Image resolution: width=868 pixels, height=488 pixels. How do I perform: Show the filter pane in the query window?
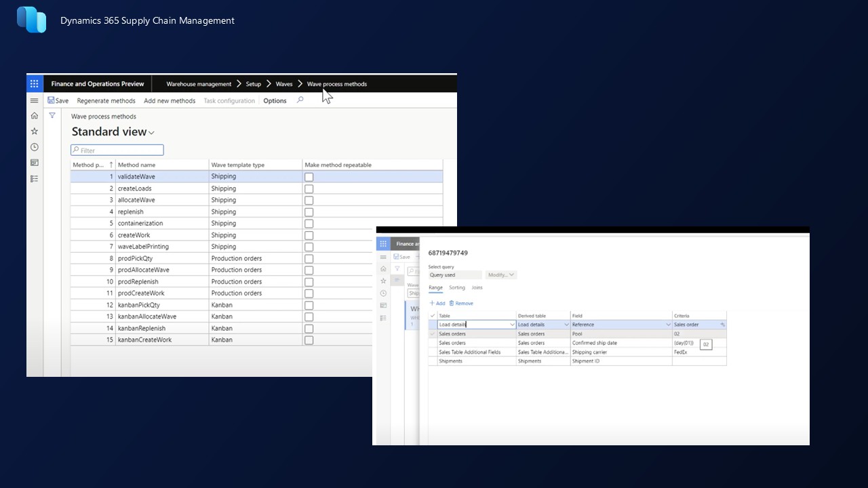click(398, 269)
